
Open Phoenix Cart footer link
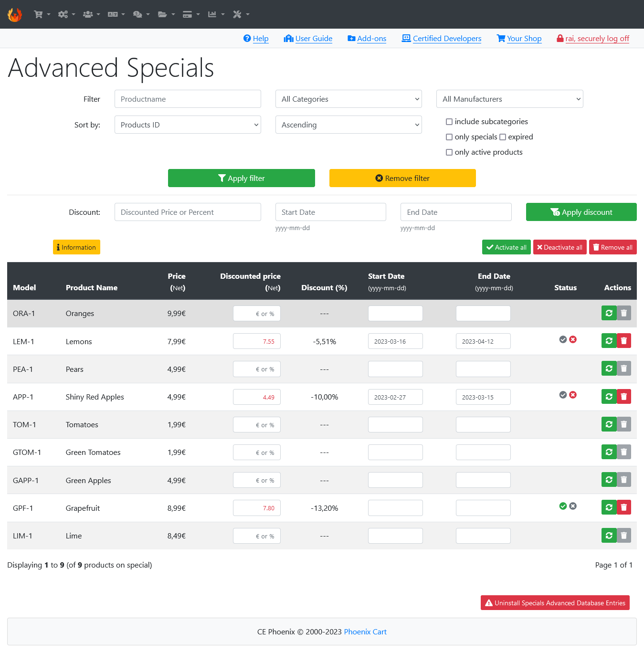365,632
